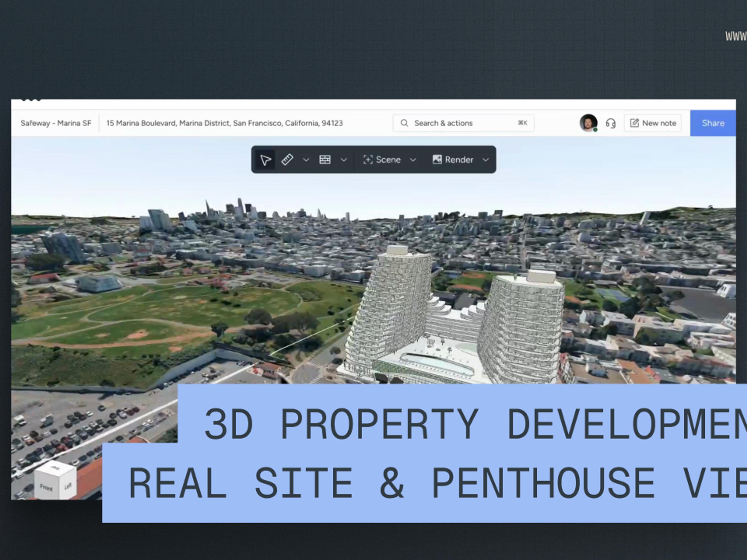
Task: Click the Search & actions field
Action: coord(463,123)
